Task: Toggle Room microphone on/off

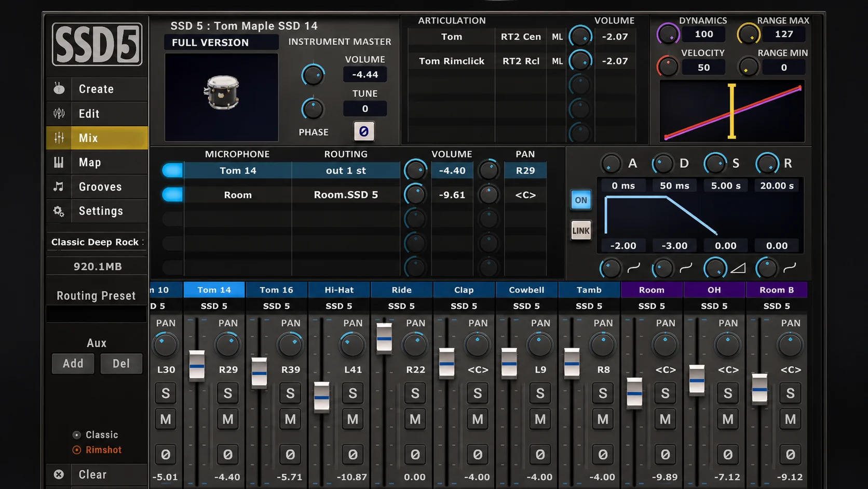Action: pos(172,195)
